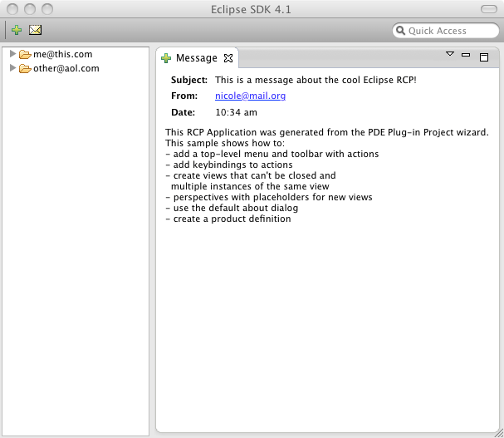Click the me@this.com folder icon
Screen dimensions: 504x438
tap(25, 54)
